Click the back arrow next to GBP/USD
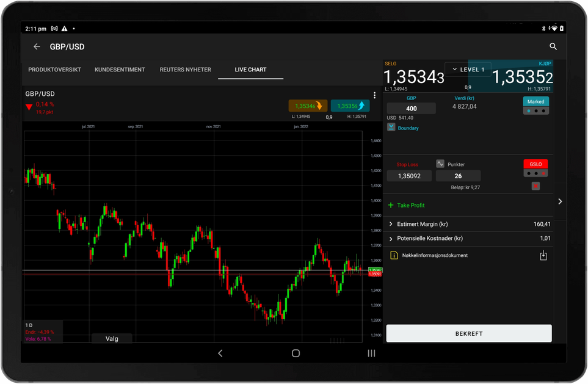Image resolution: width=588 pixels, height=384 pixels. 36,46
